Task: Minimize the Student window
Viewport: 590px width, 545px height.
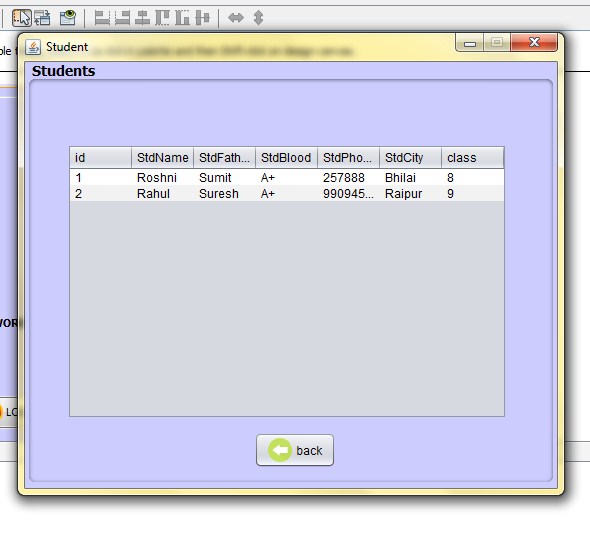Action: point(470,43)
